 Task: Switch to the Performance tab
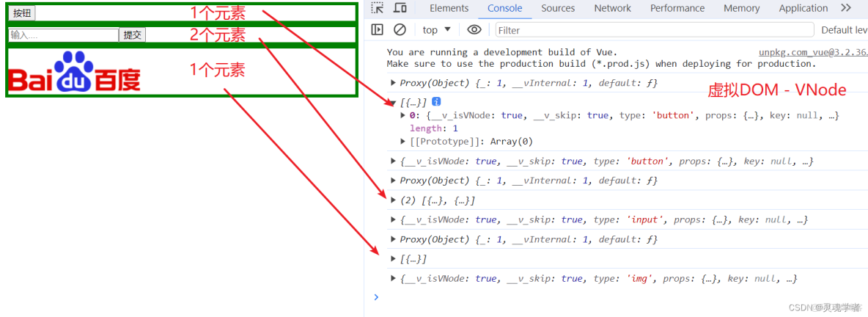click(x=677, y=8)
